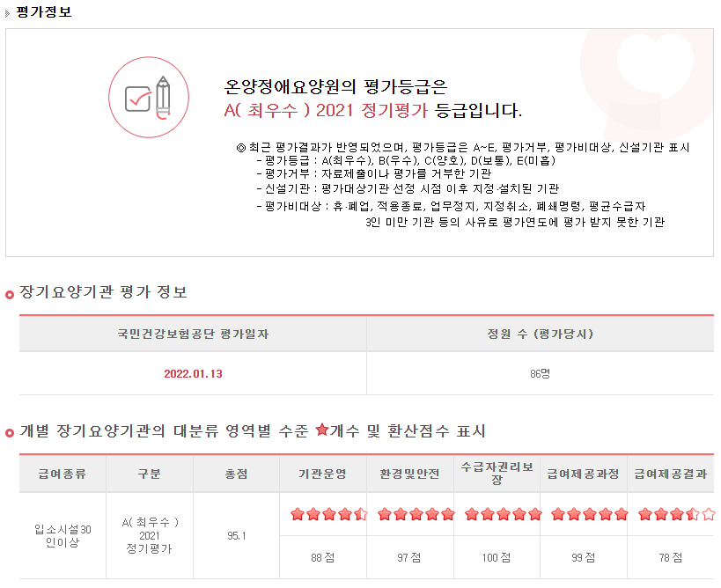Select the 평가정보 section title
Viewport: 721px width, 588px height.
tap(44, 12)
